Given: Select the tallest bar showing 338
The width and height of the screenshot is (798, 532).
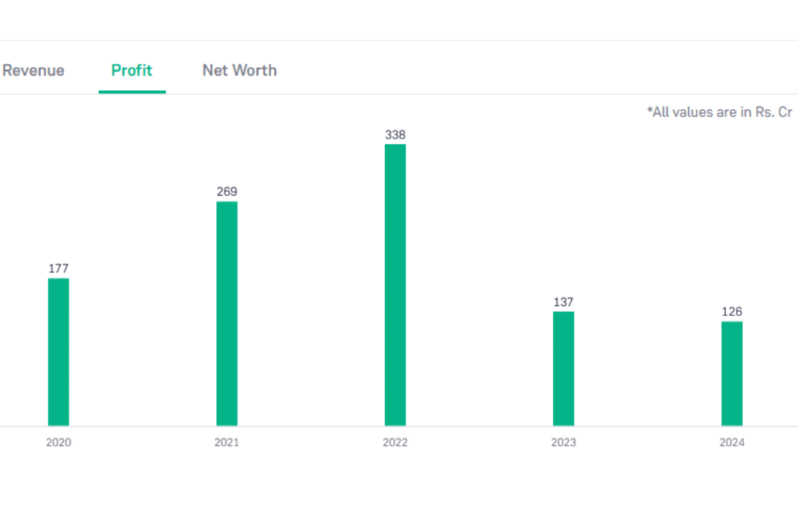Looking at the screenshot, I should [x=395, y=284].
